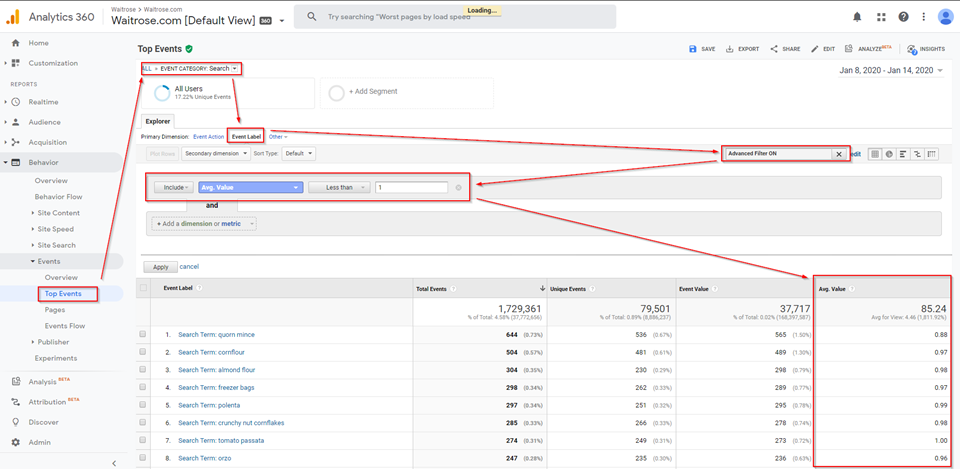The image size is (960, 469).
Task: Open the Less than comparison dropdown
Action: point(339,188)
